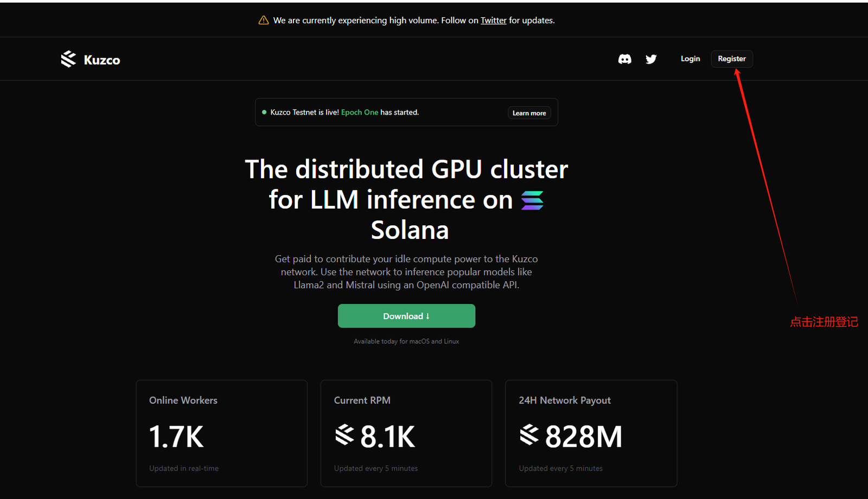Click 'Current RPM' label
Screen dimensions: 868x499
[x=362, y=400]
